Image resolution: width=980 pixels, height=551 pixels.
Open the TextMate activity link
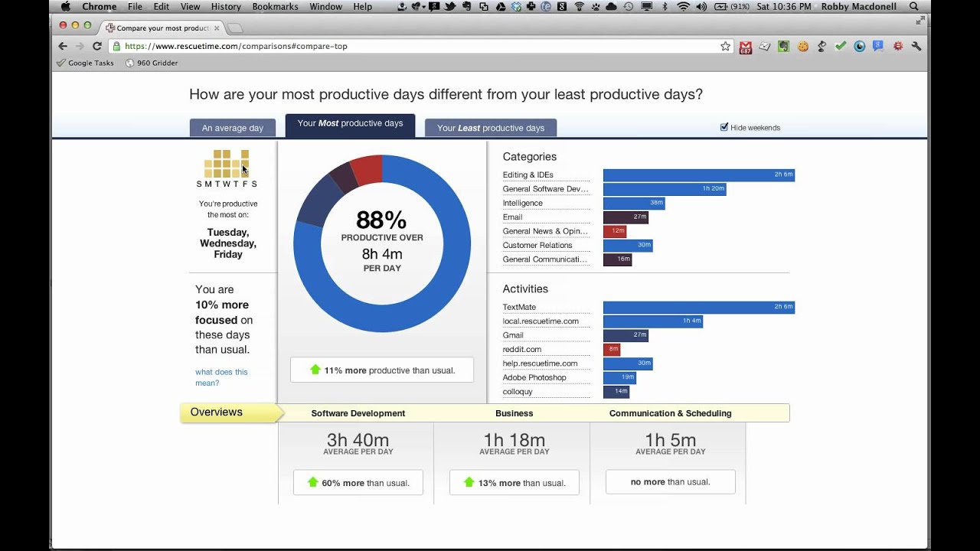pos(519,307)
